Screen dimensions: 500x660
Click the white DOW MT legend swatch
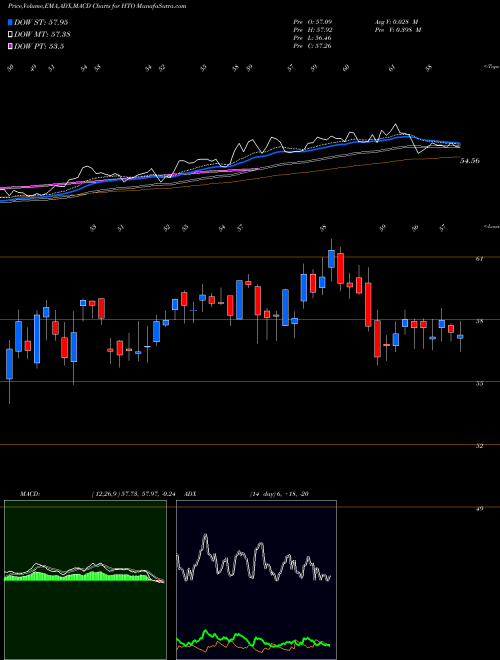11,35
